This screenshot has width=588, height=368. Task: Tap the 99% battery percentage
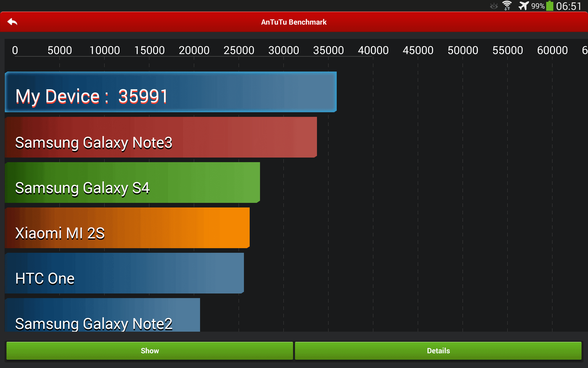[538, 6]
